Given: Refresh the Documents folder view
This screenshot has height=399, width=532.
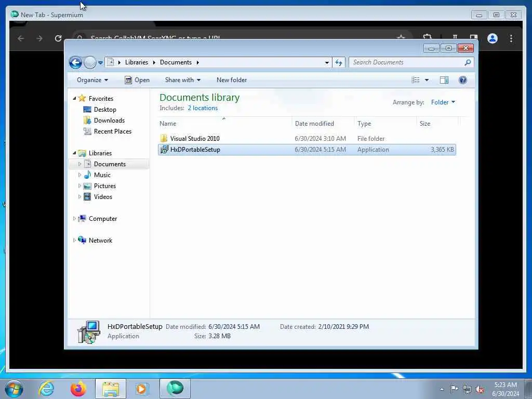Looking at the screenshot, I should coord(339,62).
